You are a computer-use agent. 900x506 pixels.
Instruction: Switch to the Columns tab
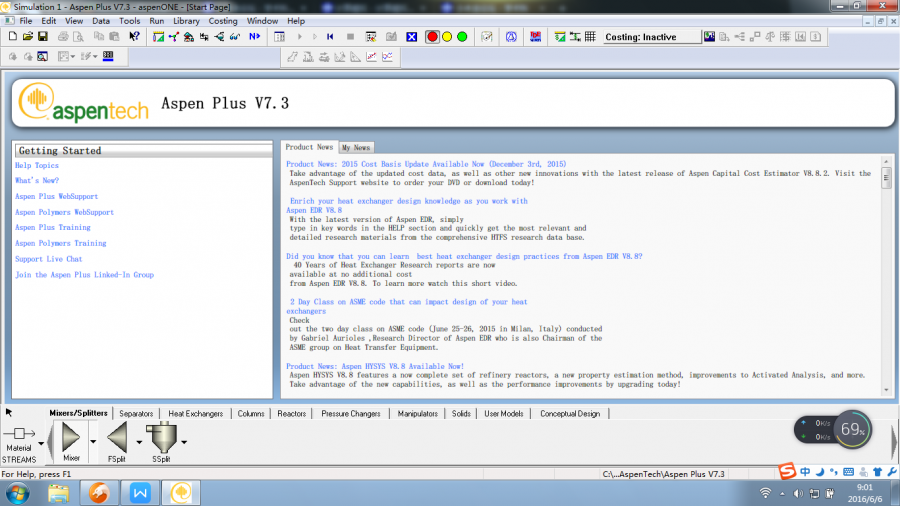pyautogui.click(x=251, y=414)
